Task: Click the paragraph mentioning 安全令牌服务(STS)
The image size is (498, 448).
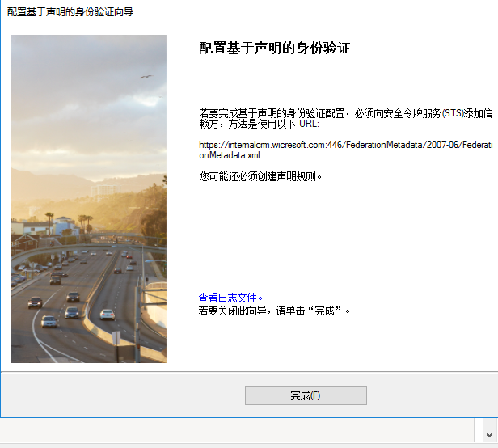Action: point(345,118)
